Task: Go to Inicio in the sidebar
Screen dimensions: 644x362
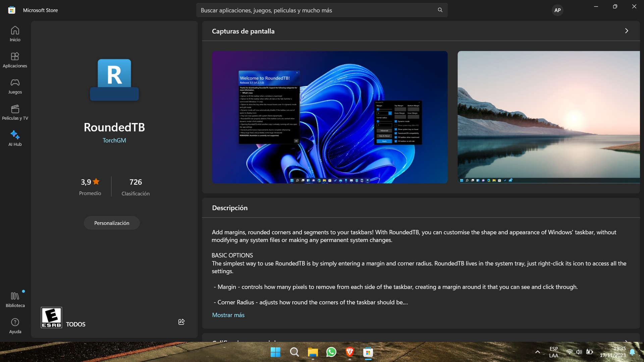Action: tap(15, 34)
